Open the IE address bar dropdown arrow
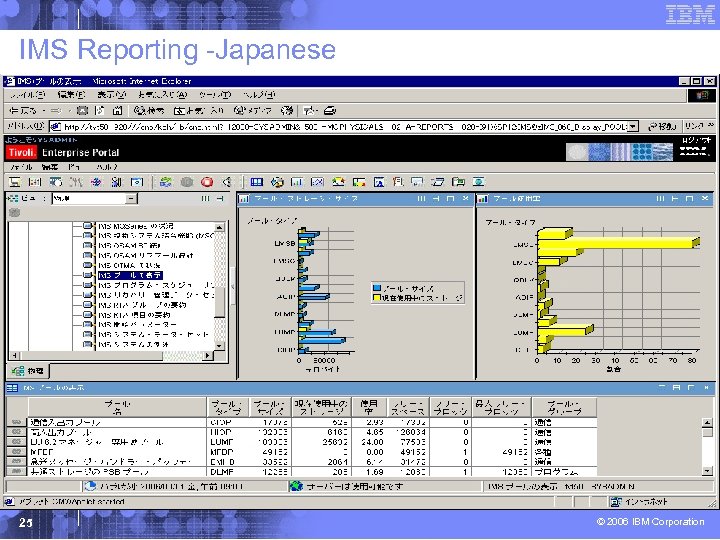Screen dimensions: 720x540 tap(633, 126)
